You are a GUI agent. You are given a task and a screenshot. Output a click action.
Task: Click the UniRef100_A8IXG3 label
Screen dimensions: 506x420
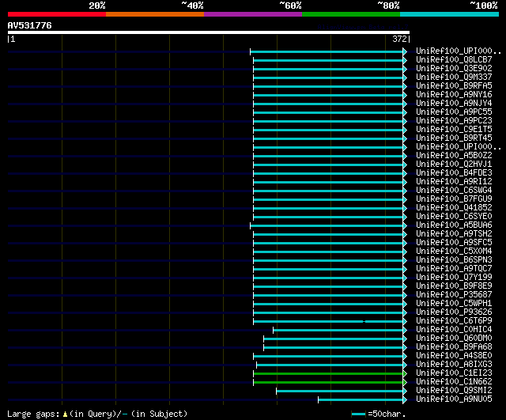coord(454,365)
